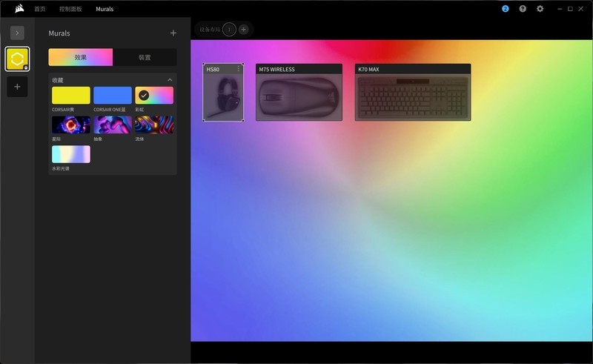The image size is (593, 364).
Task: Open the notifications badge showing 2
Action: [x=506, y=9]
